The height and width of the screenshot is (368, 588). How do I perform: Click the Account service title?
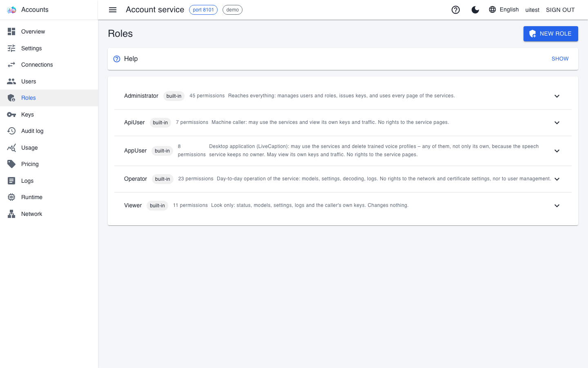pos(155,10)
